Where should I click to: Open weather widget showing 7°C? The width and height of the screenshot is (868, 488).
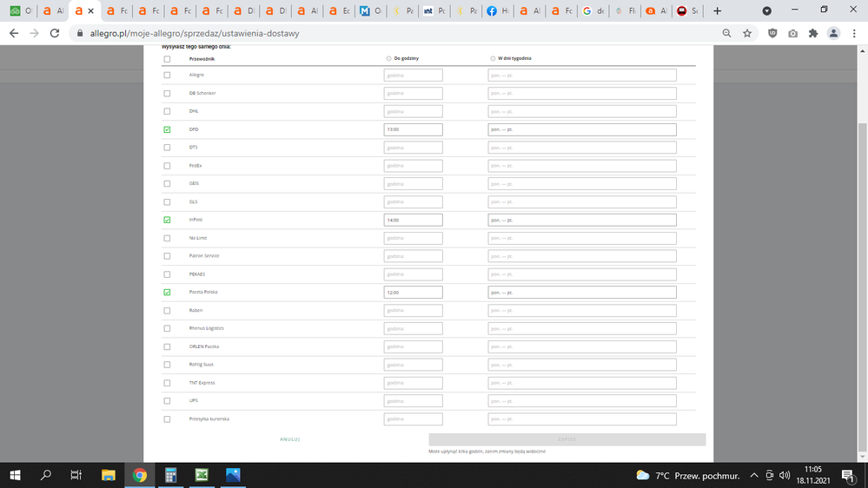pyautogui.click(x=687, y=475)
